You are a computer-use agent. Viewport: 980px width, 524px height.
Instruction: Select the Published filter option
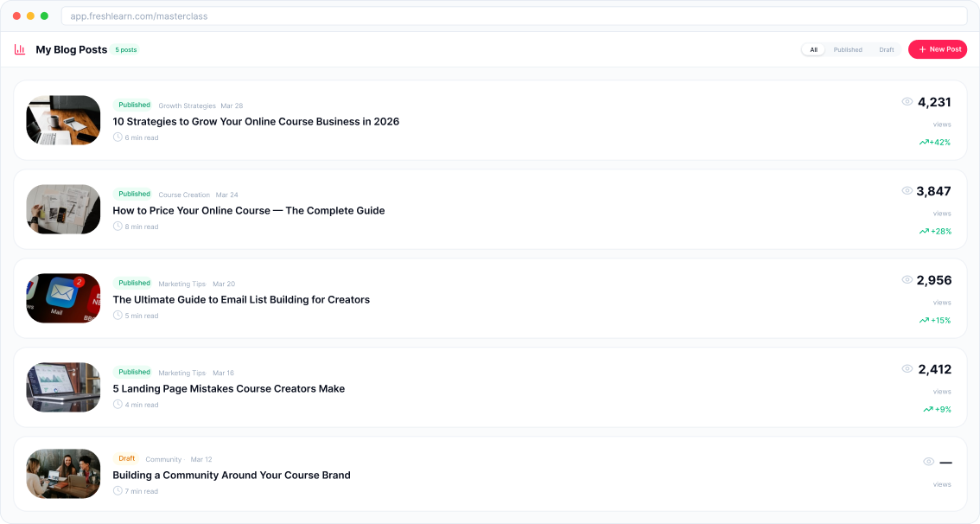847,49
